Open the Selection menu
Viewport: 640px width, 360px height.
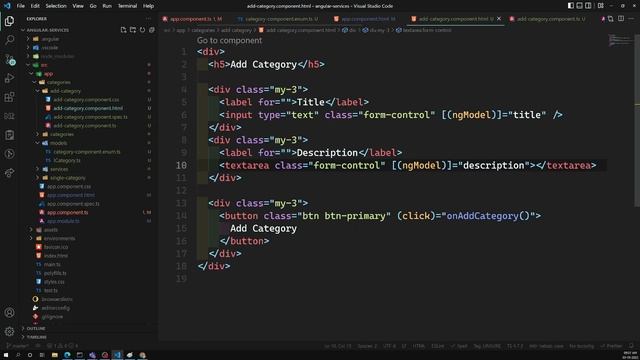pyautogui.click(x=56, y=6)
